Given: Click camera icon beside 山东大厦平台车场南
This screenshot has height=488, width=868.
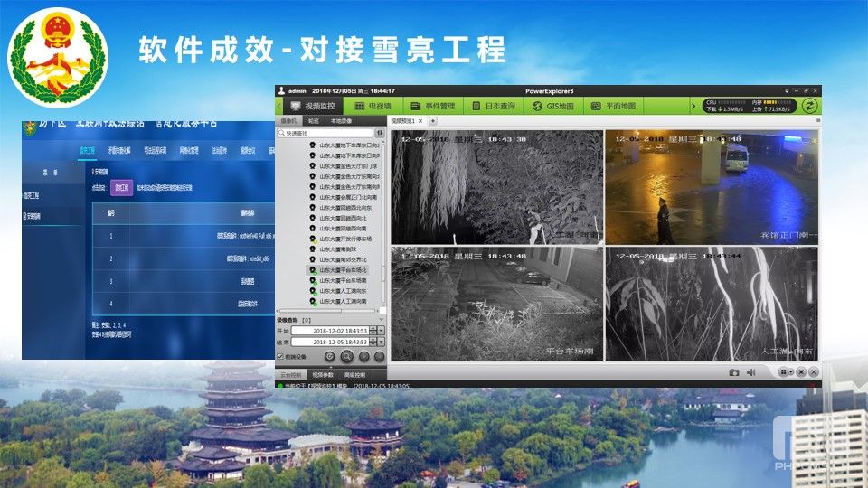Looking at the screenshot, I should coord(313,280).
